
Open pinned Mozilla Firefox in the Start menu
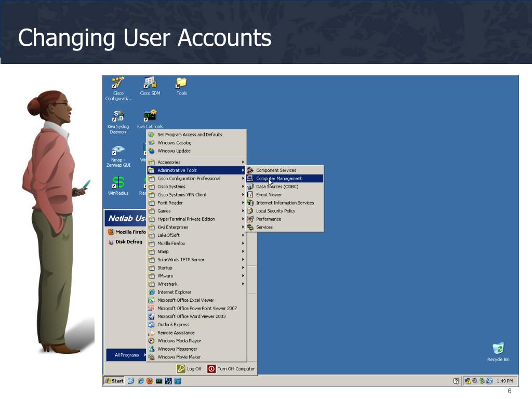pos(127,232)
